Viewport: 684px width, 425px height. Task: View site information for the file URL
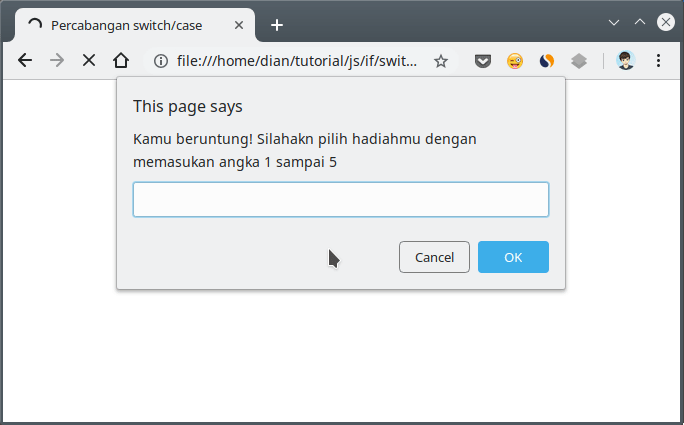point(160,61)
